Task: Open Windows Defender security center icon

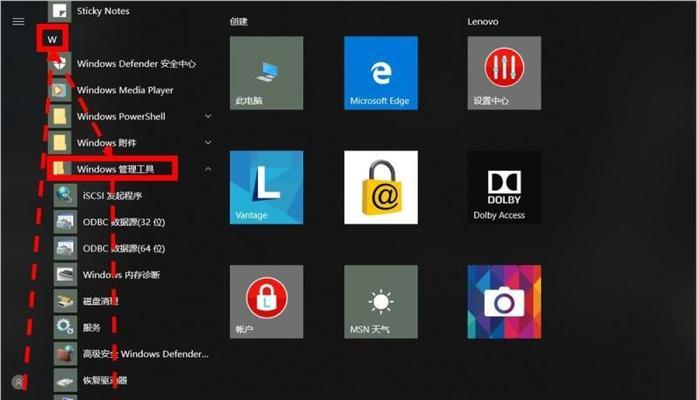Action: click(59, 64)
